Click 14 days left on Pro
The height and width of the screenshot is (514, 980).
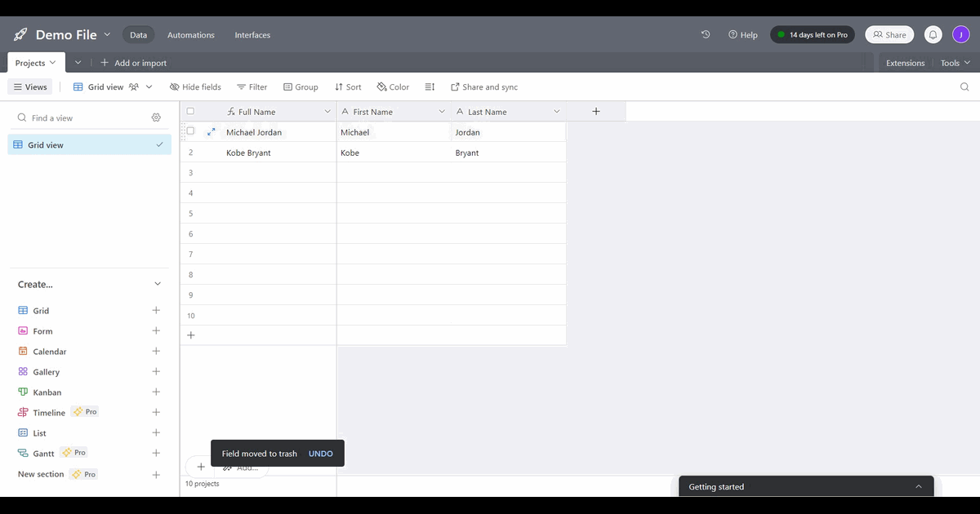[x=813, y=35]
